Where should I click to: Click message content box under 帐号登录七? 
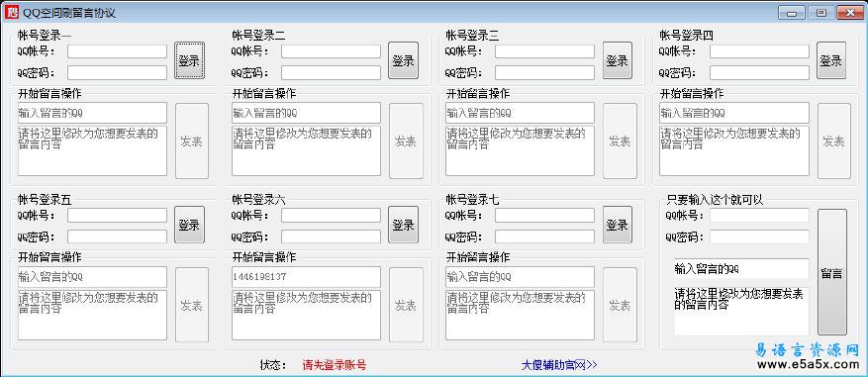521,315
